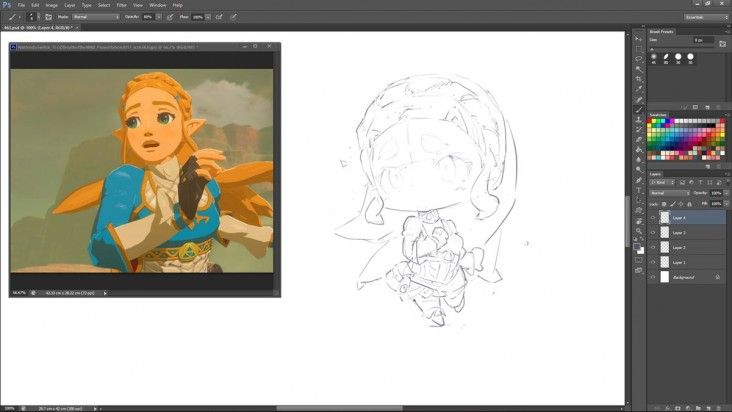Open the File menu
Viewport: 732px width, 412px height.
pyautogui.click(x=21, y=5)
